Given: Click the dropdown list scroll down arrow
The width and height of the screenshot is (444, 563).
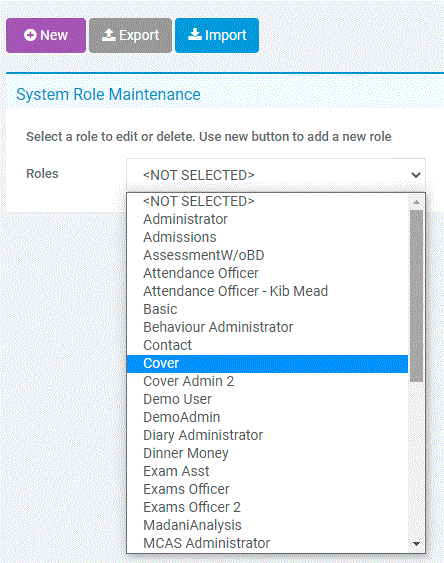Looking at the screenshot, I should [416, 544].
